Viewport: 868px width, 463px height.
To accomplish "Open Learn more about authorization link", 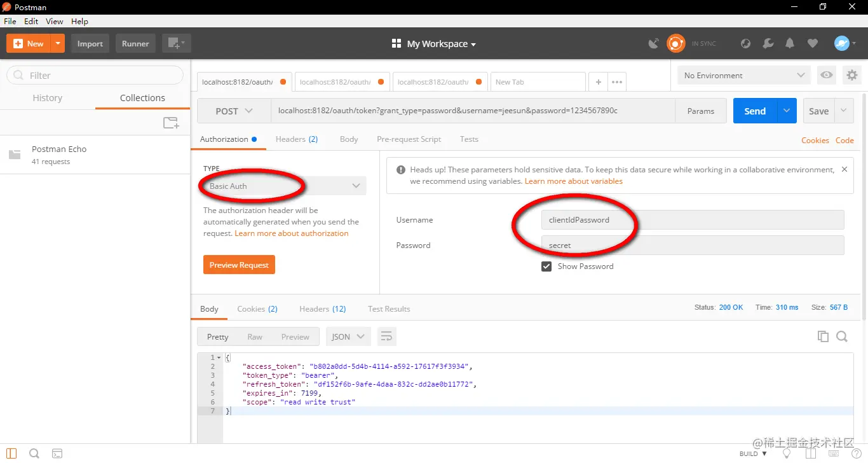I will (292, 233).
